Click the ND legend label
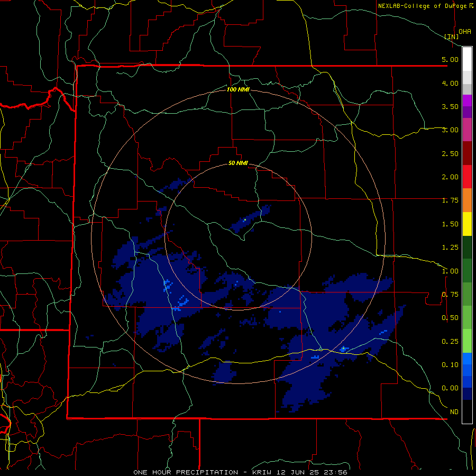 point(454,412)
